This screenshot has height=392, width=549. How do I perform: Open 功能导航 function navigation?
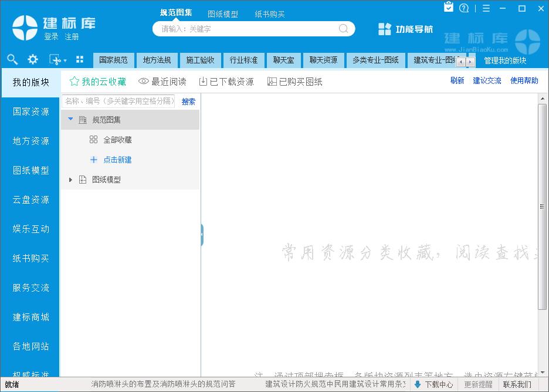coord(406,29)
